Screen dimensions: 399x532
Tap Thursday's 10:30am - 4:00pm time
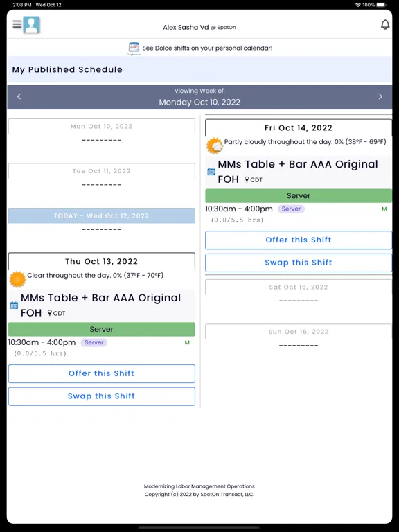pos(42,342)
